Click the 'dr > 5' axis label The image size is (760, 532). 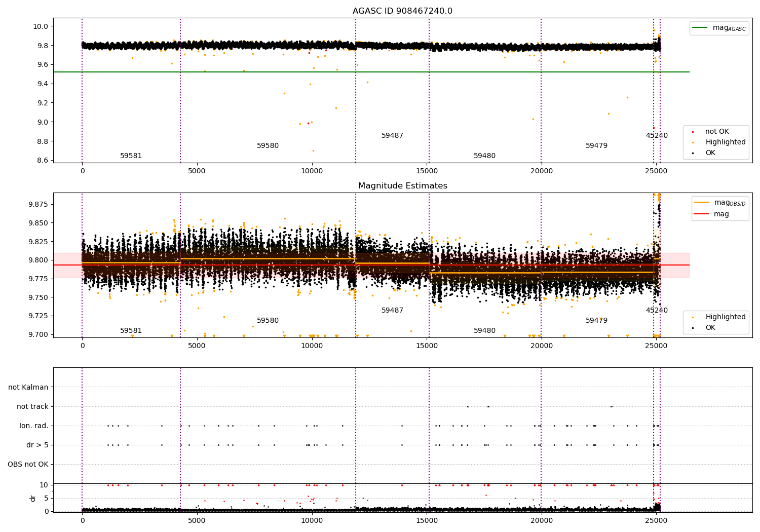[x=37, y=445]
